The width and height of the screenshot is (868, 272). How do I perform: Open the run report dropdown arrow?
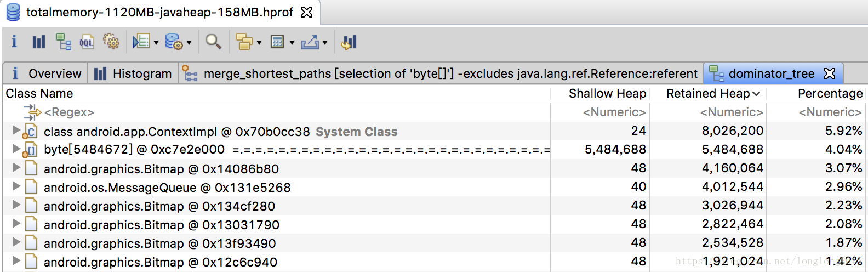(x=156, y=43)
